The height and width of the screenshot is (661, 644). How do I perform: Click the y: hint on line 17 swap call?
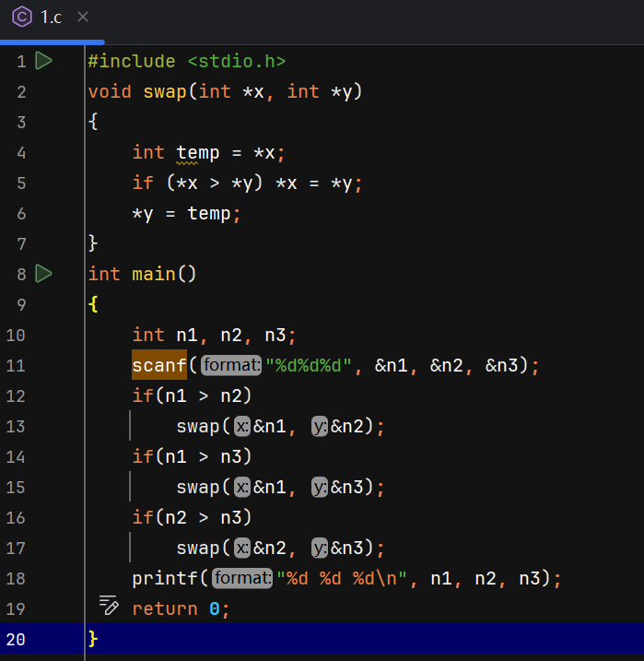point(320,548)
